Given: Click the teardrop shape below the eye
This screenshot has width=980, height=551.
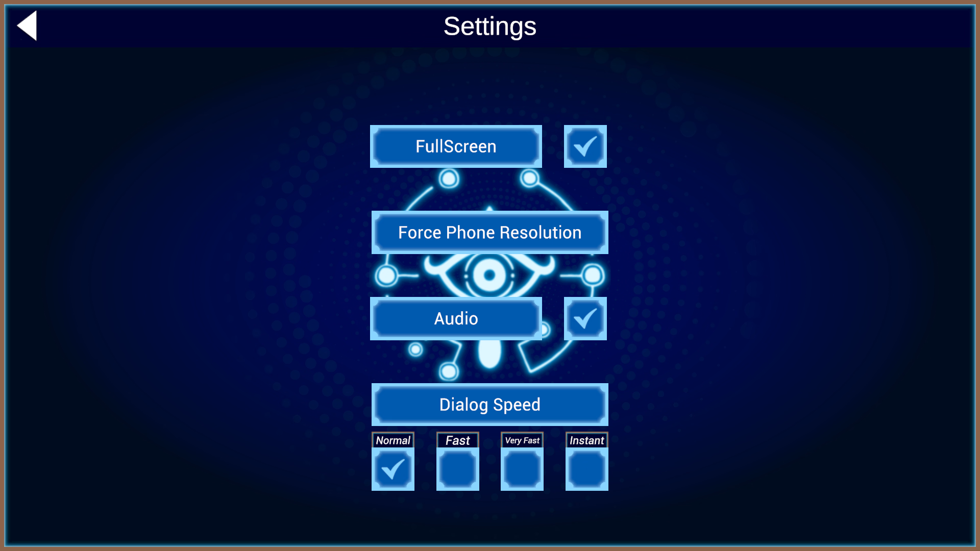Looking at the screenshot, I should 490,354.
